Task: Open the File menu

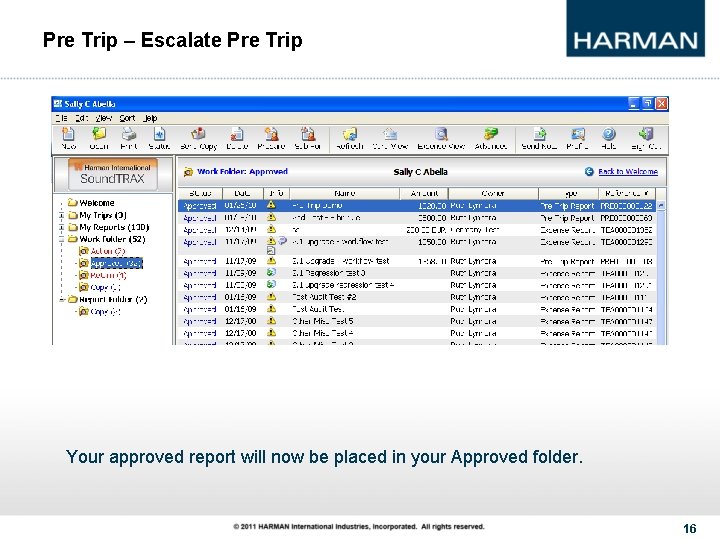Action: coord(61,118)
